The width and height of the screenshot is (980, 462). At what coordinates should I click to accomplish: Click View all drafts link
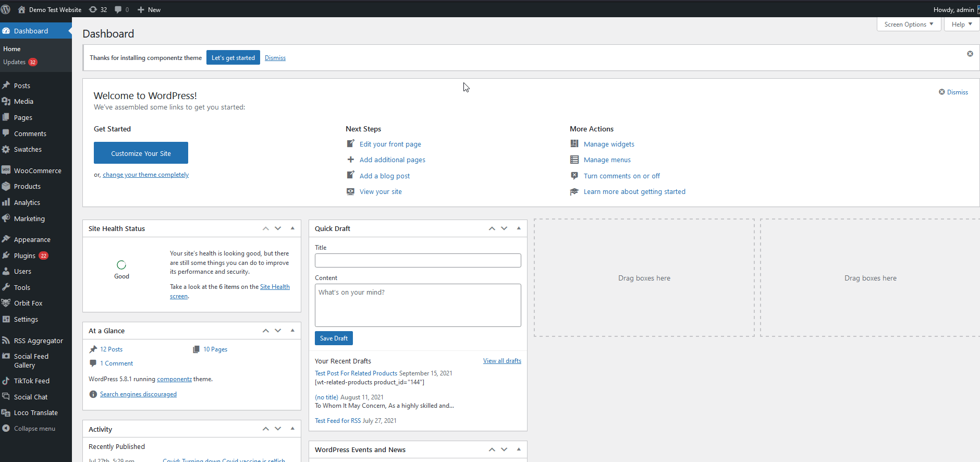click(x=502, y=361)
